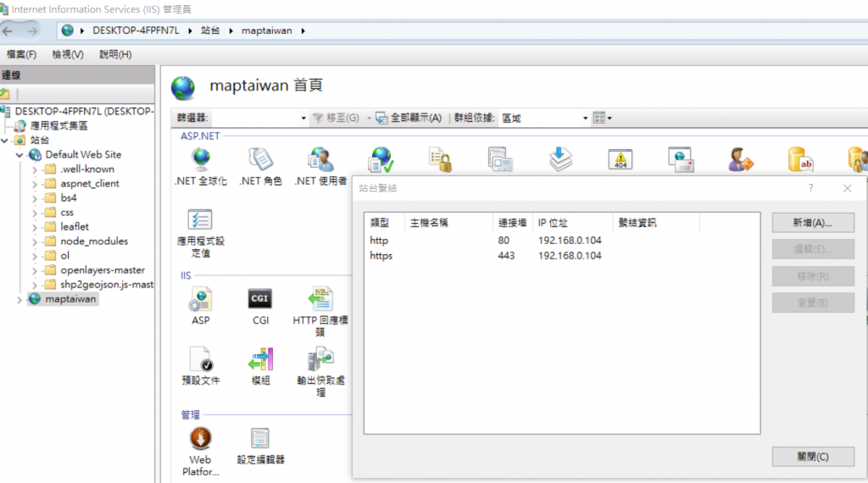Open the globe with green checkmark icon
This screenshot has height=483, width=868.
[381, 160]
